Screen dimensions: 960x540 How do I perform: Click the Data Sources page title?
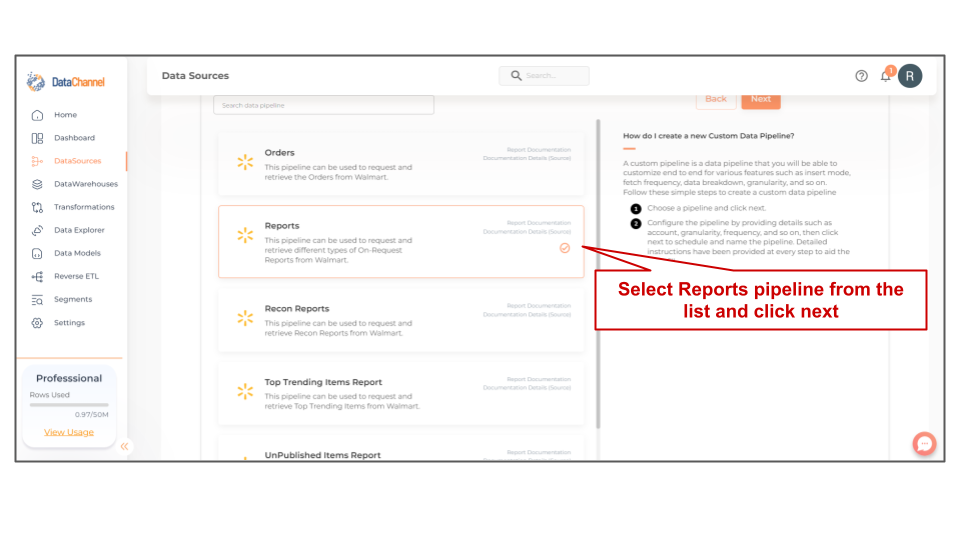click(x=195, y=75)
